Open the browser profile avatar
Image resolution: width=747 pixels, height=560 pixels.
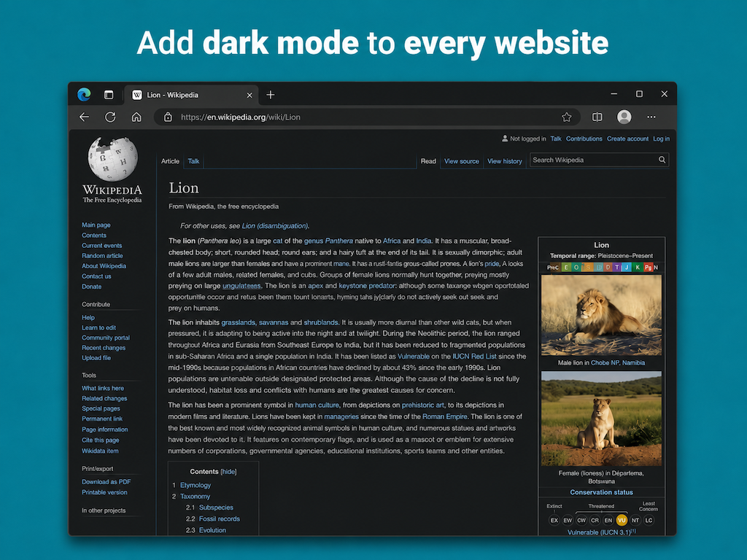[624, 117]
